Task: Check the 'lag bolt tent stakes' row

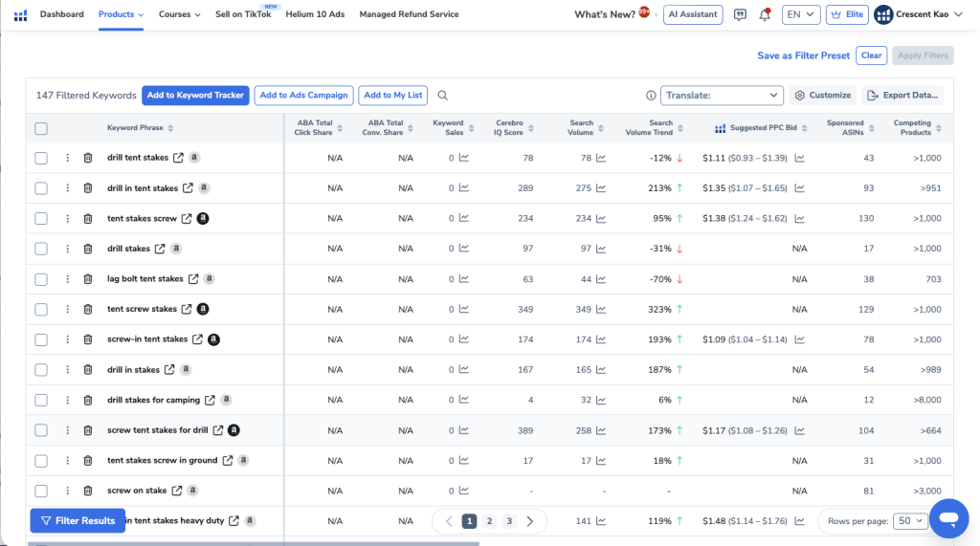Action: pos(41,279)
